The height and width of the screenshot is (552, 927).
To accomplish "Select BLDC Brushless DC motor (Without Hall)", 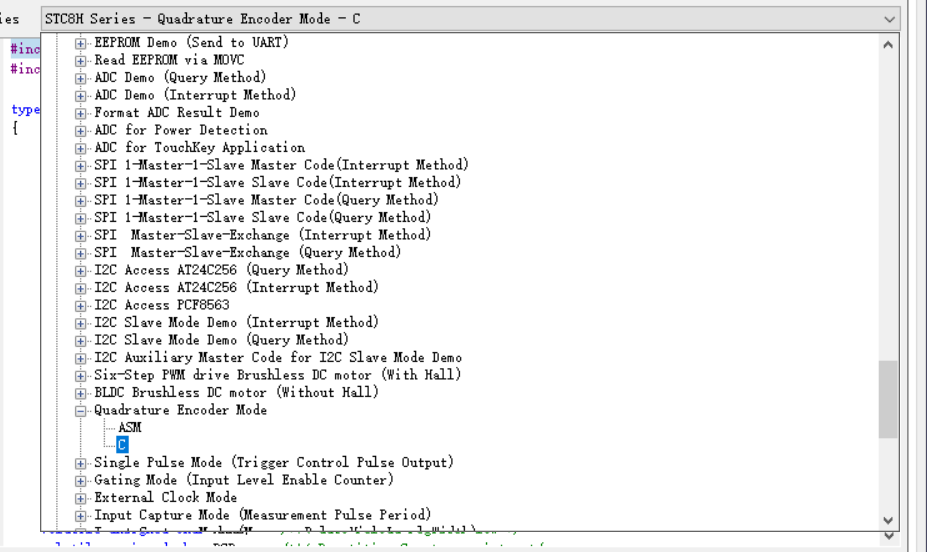I will click(x=236, y=392).
